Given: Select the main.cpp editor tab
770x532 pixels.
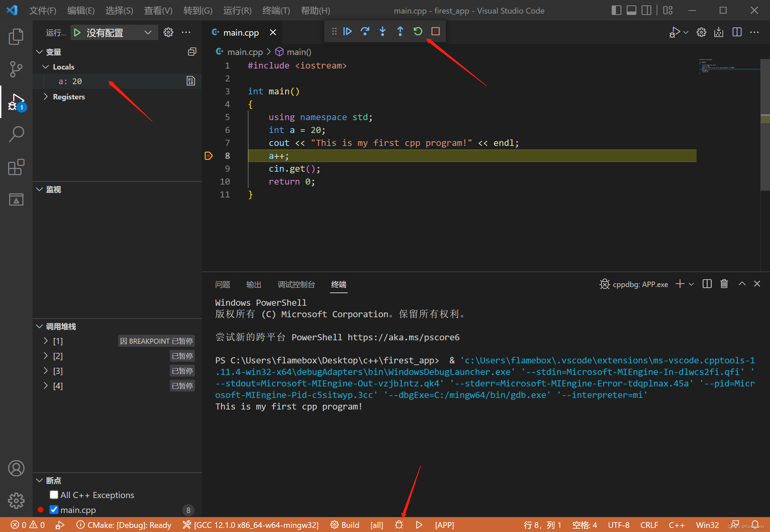Looking at the screenshot, I should (241, 33).
